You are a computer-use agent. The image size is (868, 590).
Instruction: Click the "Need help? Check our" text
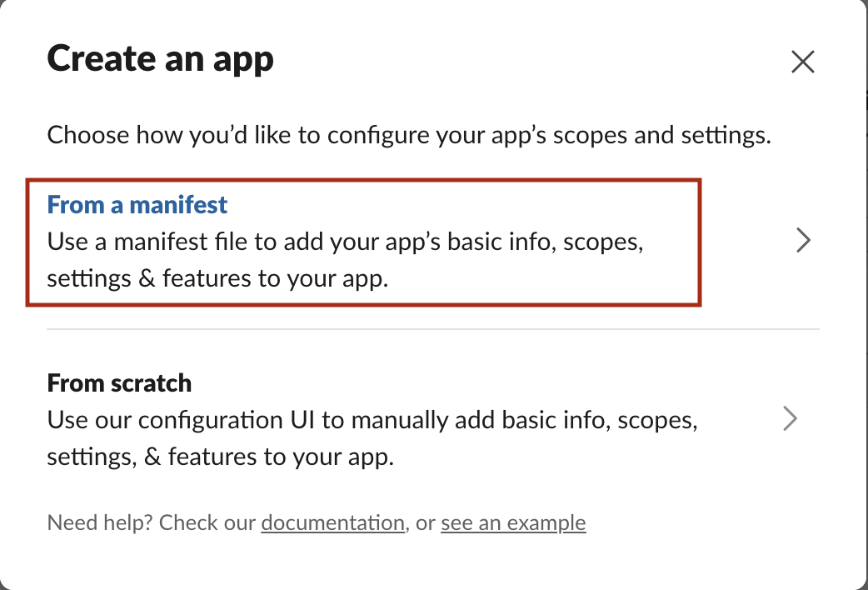tap(152, 523)
